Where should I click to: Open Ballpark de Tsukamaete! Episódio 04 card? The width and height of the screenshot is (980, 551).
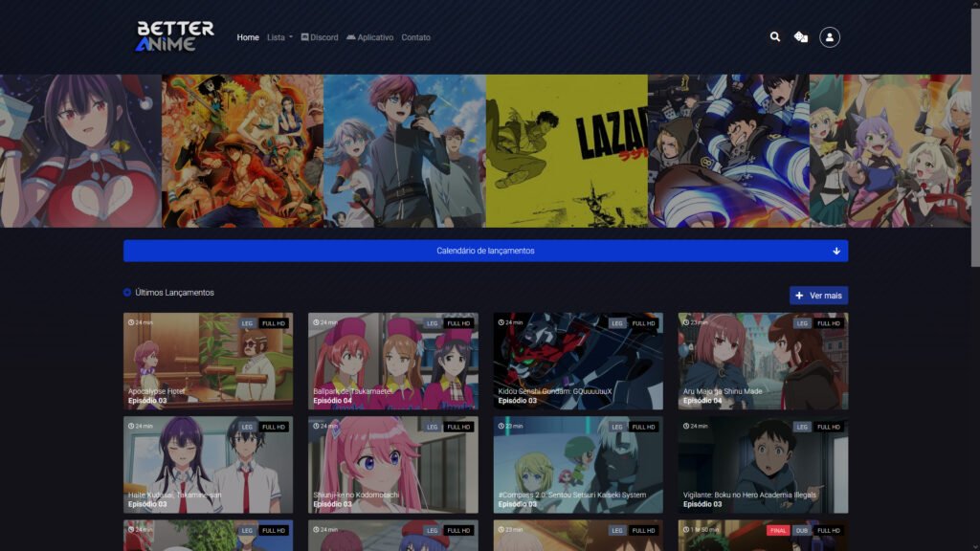pos(393,361)
